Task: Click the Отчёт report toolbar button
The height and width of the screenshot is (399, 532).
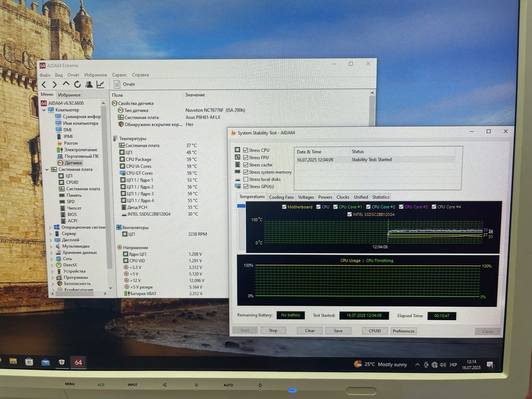Action: 124,85
